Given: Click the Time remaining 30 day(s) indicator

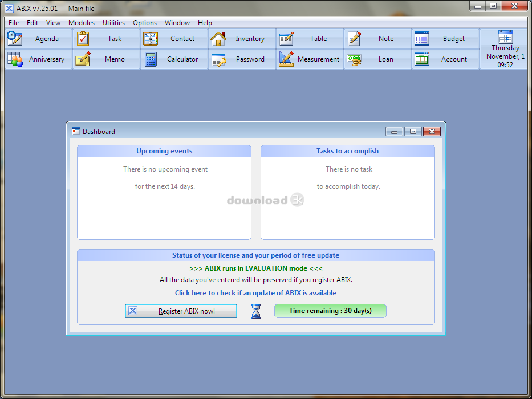Looking at the screenshot, I should tap(330, 311).
